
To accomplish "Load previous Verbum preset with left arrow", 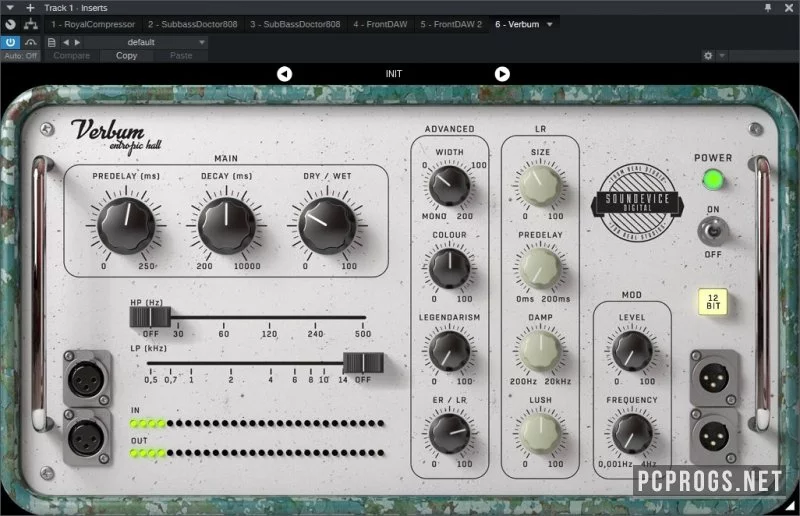I will [x=284, y=74].
